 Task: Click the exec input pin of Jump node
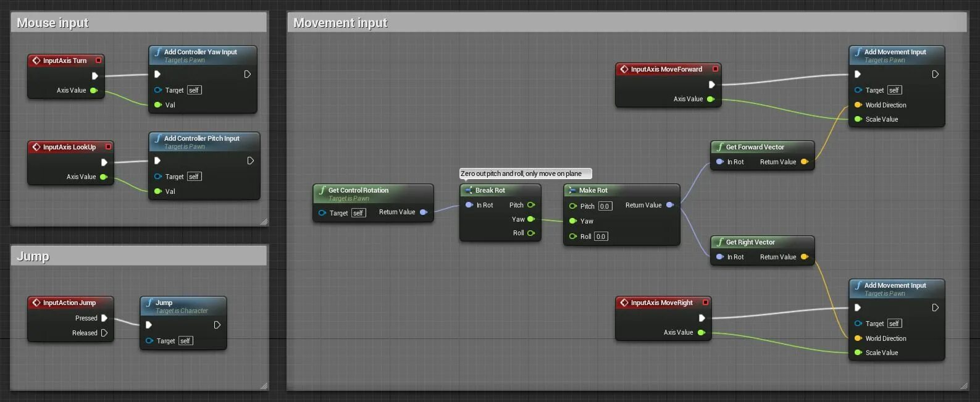[x=149, y=325]
